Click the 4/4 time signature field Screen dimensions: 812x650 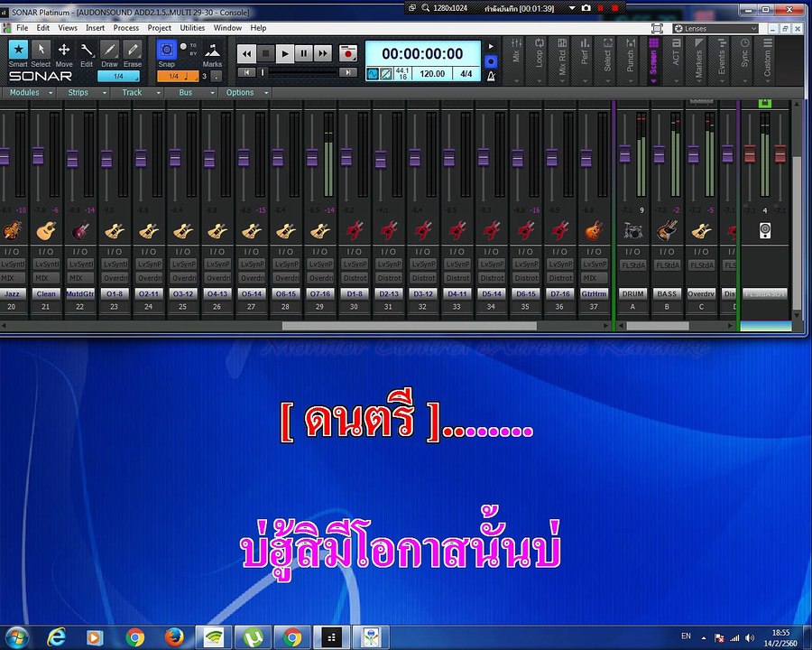[x=466, y=74]
